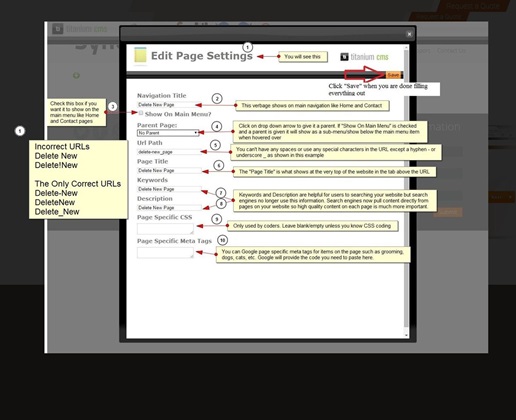516x420 pixels.
Task: Toggle the Show On Main Menu checkbox
Action: (141, 113)
